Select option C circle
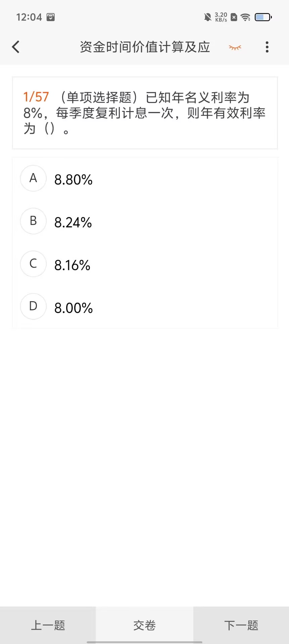The width and height of the screenshot is (289, 644). [33, 264]
